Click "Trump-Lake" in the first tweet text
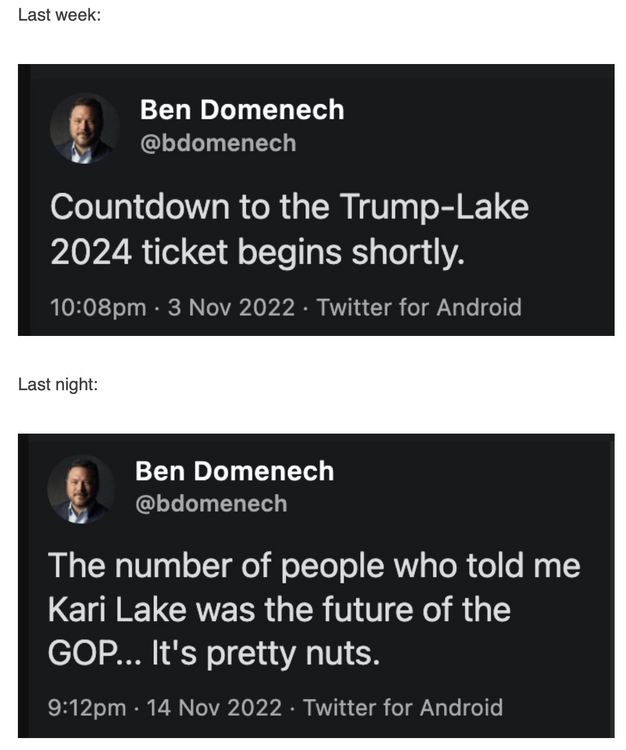Viewport: 626px width, 750px height. coord(434,207)
